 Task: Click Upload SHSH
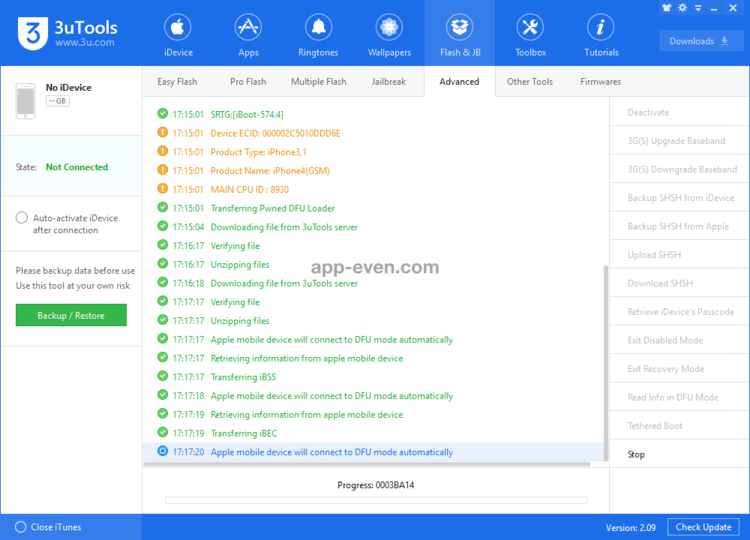tap(679, 254)
